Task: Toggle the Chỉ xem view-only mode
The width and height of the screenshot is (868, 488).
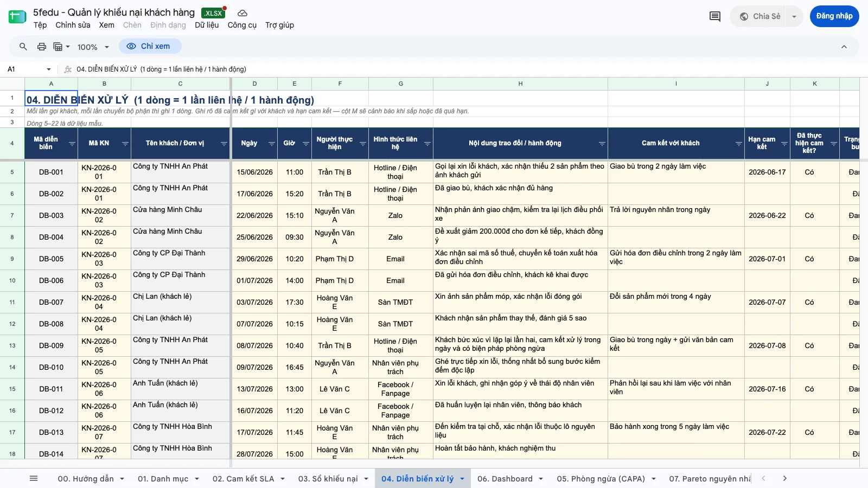Action: (150, 46)
